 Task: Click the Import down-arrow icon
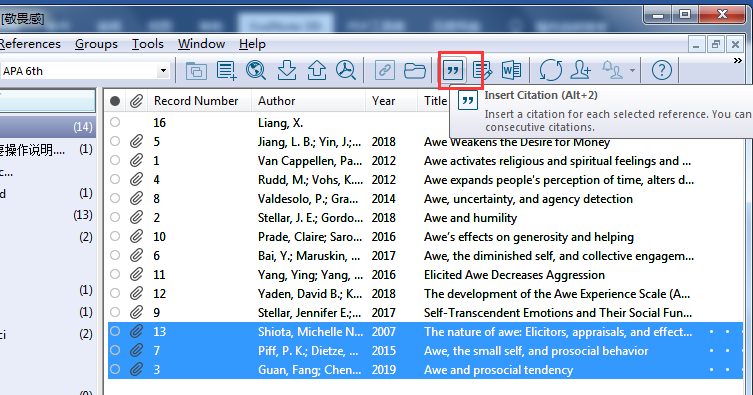287,70
